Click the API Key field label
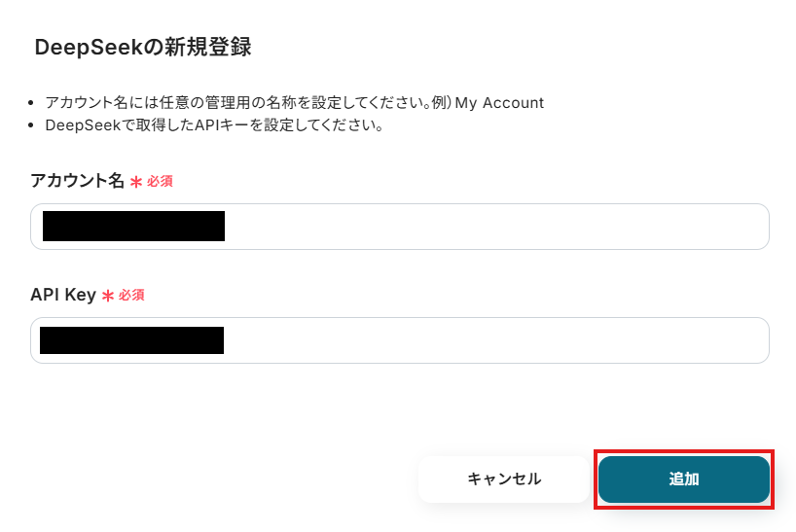The width and height of the screenshot is (796, 532). point(63,295)
